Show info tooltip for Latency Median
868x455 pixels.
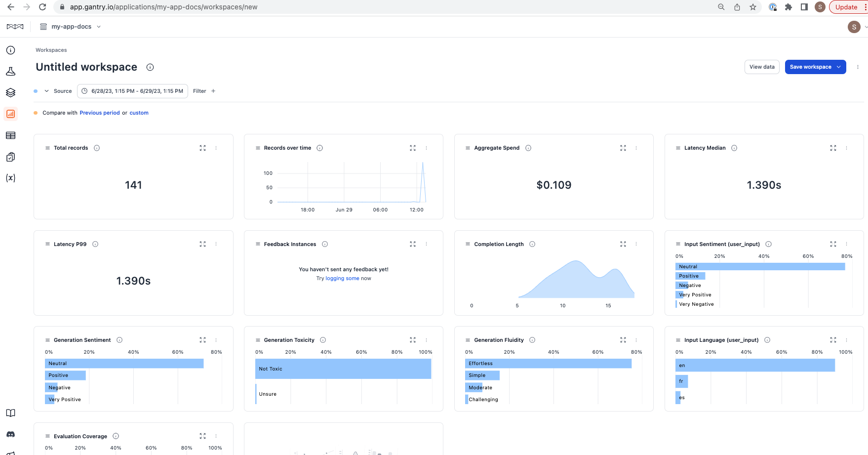[x=734, y=148]
